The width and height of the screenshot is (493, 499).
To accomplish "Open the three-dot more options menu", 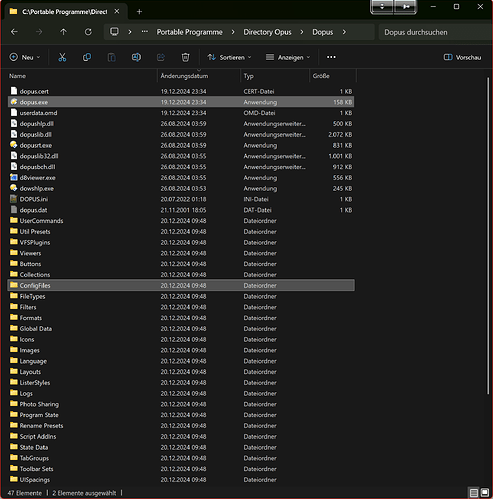I will (331, 57).
